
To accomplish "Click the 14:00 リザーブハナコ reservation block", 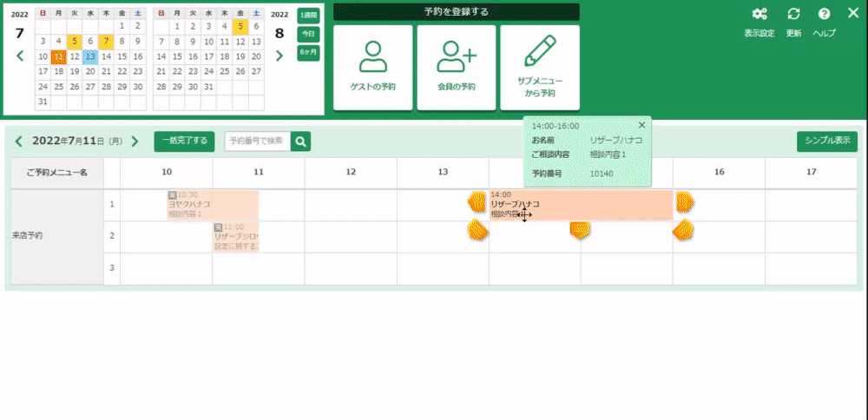I will (x=581, y=206).
